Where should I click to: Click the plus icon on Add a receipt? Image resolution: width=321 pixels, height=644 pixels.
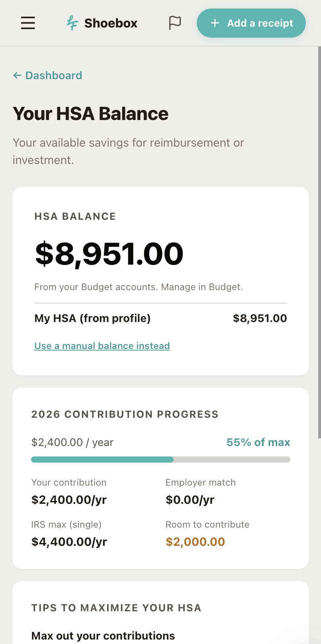[x=215, y=23]
